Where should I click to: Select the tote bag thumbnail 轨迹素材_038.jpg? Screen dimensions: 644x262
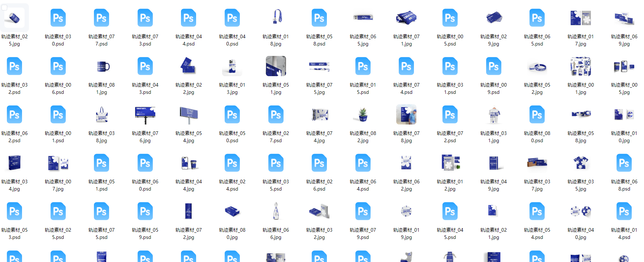101,115
